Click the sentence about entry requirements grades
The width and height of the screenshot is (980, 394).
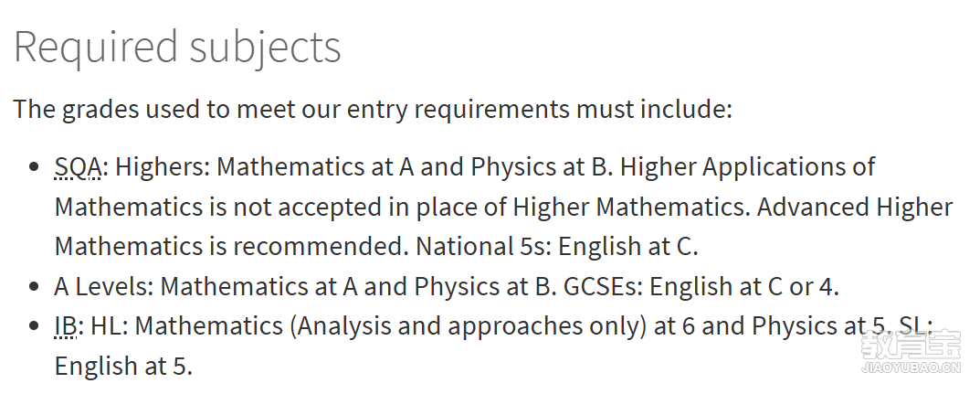point(373,109)
